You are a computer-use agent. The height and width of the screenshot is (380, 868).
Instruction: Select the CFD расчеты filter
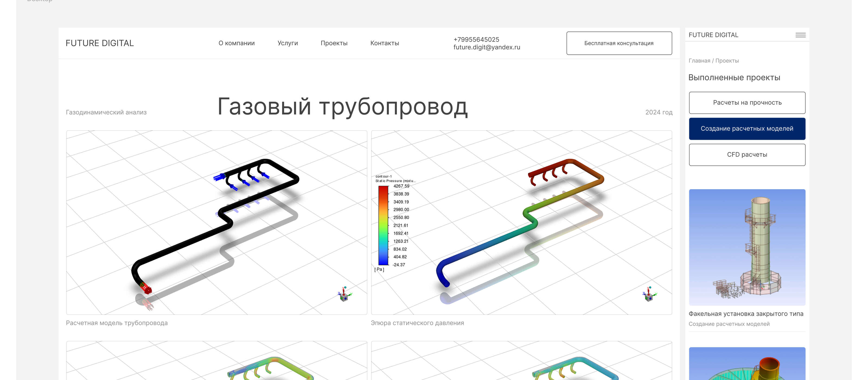coord(747,154)
